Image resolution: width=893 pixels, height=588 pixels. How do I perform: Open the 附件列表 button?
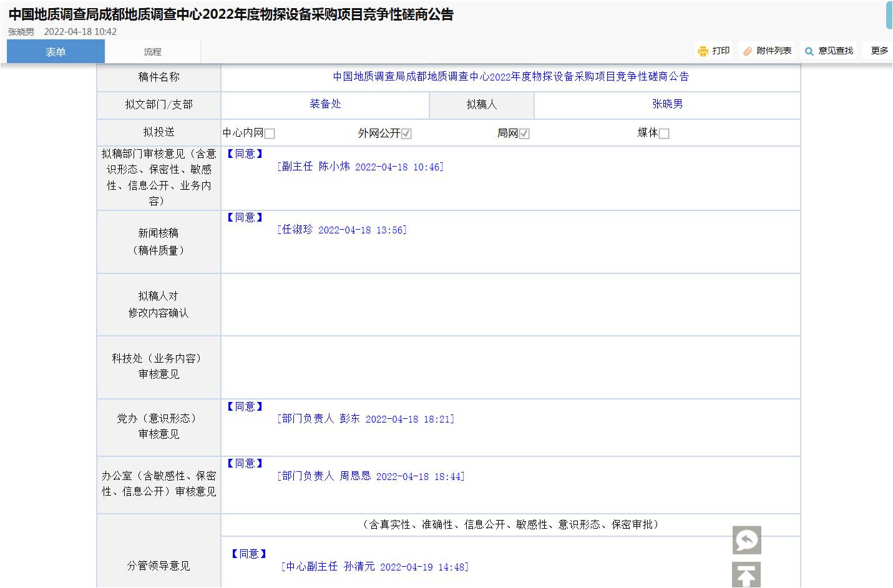[x=774, y=51]
